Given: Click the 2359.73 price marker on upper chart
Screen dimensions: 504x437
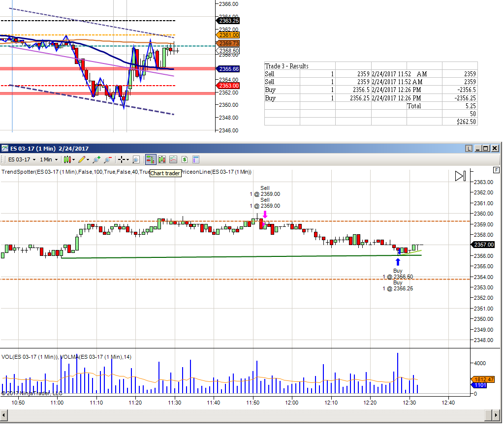Looking at the screenshot, I should (227, 43).
